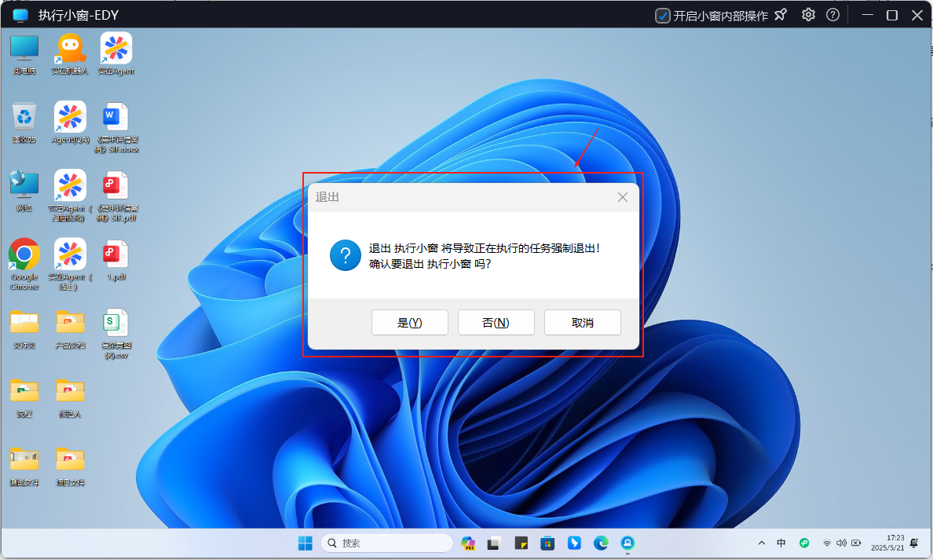Image resolution: width=933 pixels, height=560 pixels.
Task: Select the Agent(QA) desktop shortcut
Action: [x=70, y=118]
